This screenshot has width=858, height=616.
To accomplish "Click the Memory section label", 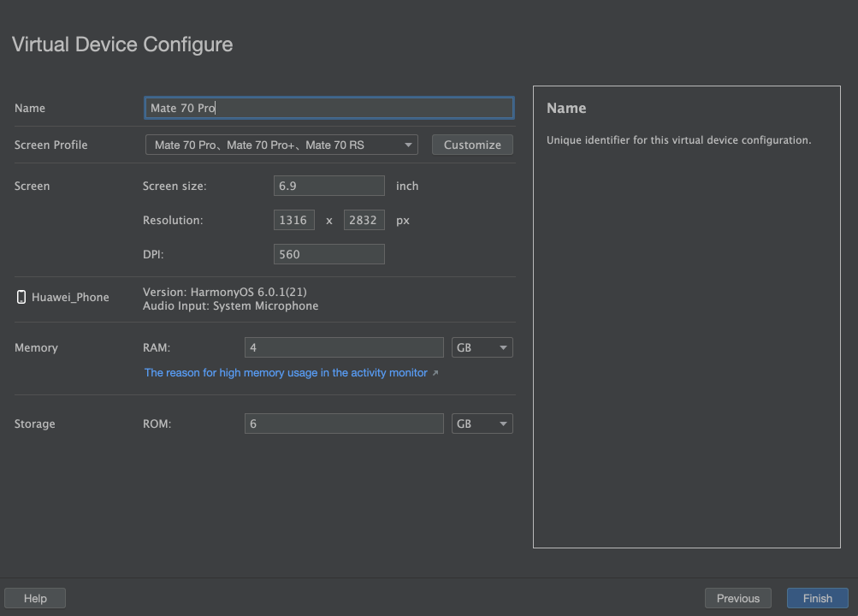I will point(36,347).
